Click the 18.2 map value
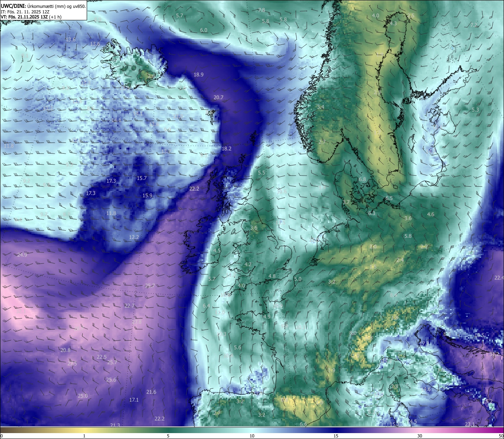This screenshot has width=504, height=439. click(x=226, y=148)
